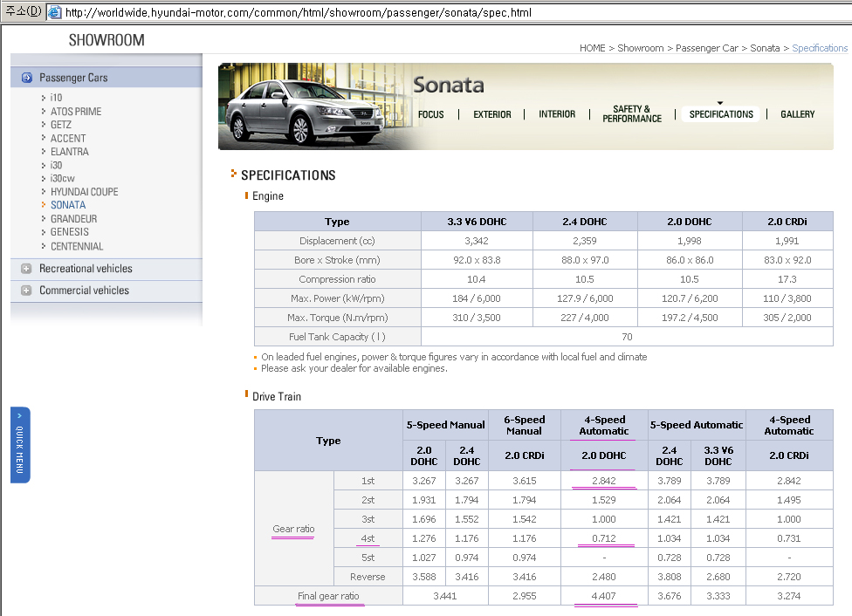Click Recreational vehicles menu label
Screen dimensions: 852x616
86,269
